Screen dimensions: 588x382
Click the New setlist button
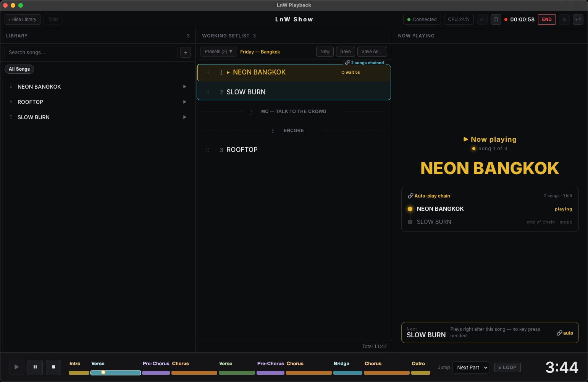(325, 52)
